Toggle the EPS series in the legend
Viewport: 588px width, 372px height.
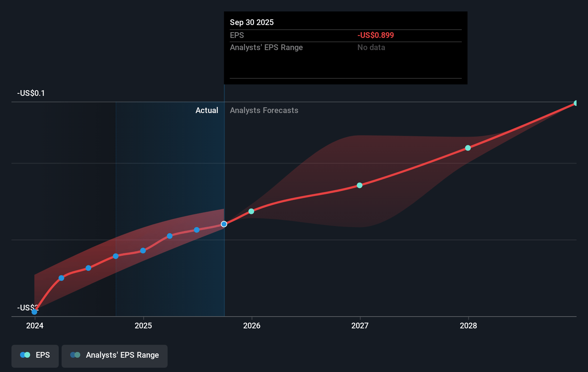pyautogui.click(x=35, y=355)
